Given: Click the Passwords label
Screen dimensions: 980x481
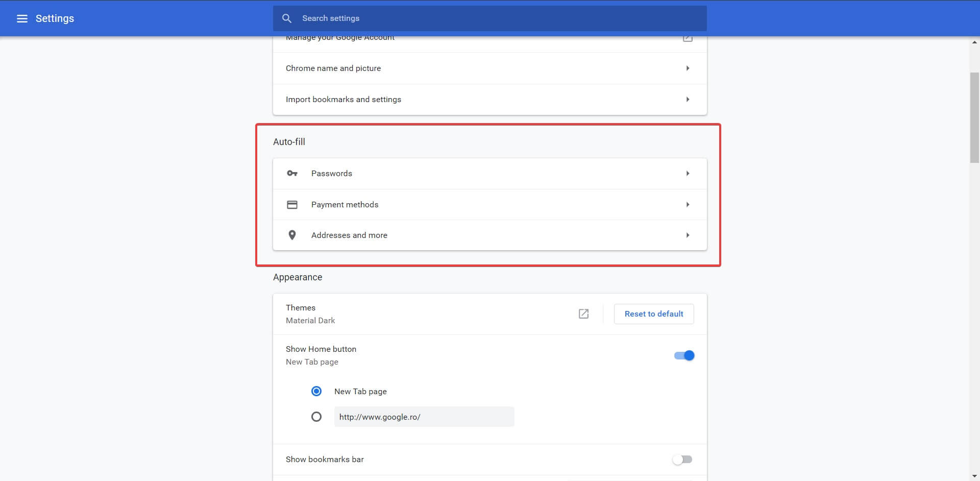Looking at the screenshot, I should click(332, 174).
